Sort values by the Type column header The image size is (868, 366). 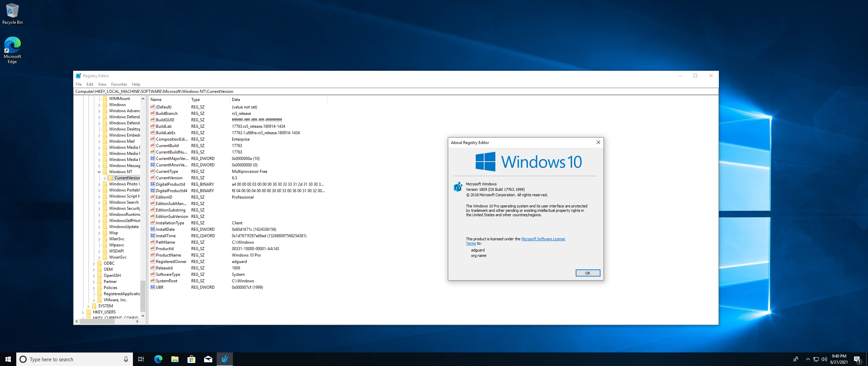coord(209,100)
